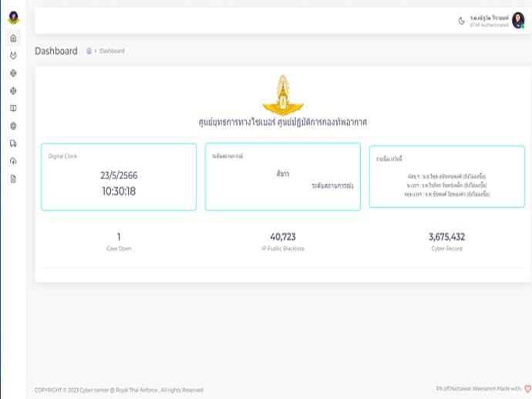This screenshot has height=399, width=532.
Task: Select the sidebar icon directly above the book
Action: pos(13,90)
